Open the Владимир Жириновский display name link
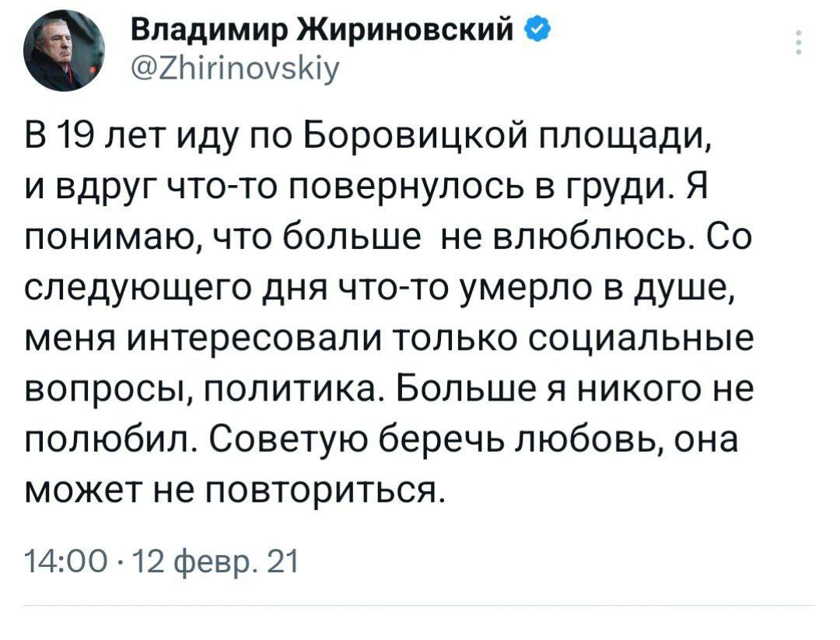 click(x=321, y=32)
